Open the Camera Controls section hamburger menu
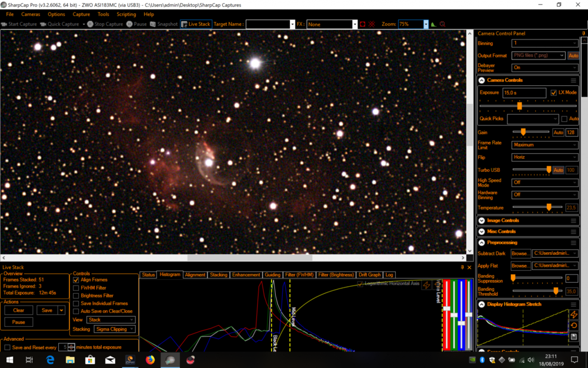The width and height of the screenshot is (588, 368). [573, 80]
